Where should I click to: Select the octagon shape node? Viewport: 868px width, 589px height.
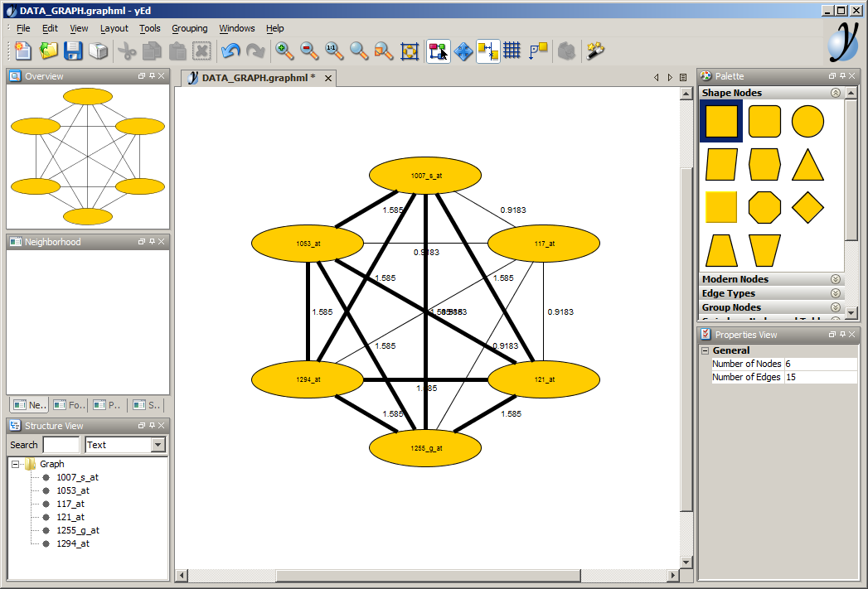pos(764,207)
